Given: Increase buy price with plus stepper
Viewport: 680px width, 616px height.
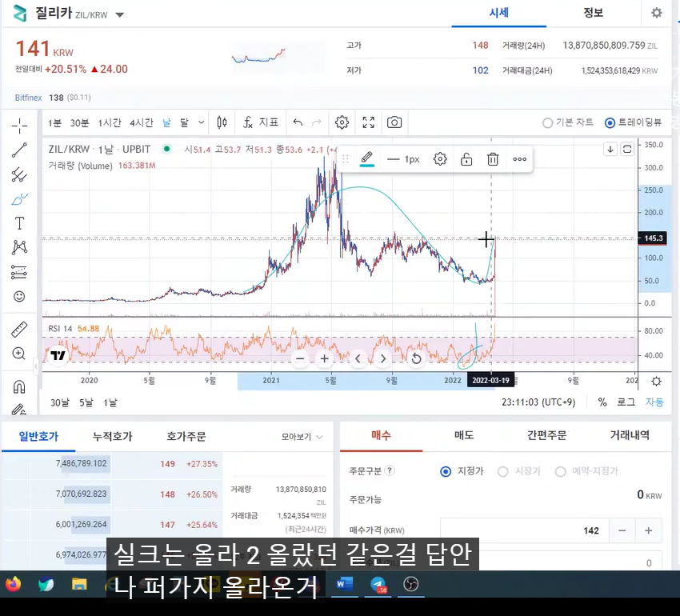Looking at the screenshot, I should point(648,530).
